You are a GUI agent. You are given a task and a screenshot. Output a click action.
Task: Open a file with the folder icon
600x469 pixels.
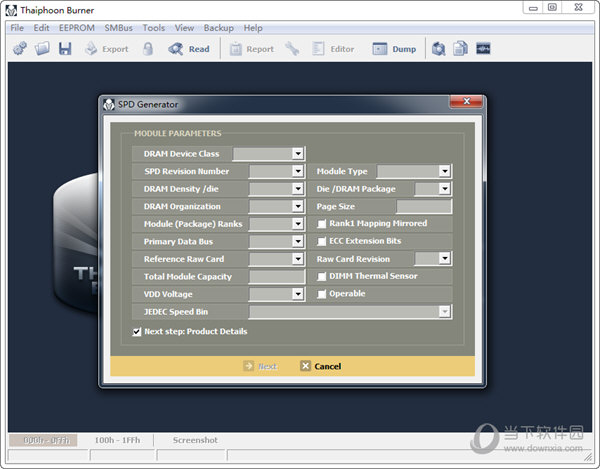(42, 49)
